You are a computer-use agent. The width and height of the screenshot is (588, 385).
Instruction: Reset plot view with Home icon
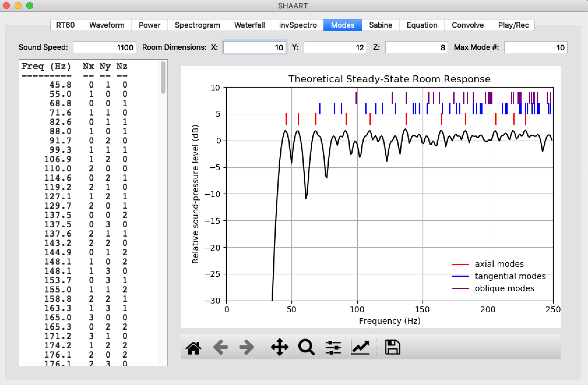click(x=193, y=347)
